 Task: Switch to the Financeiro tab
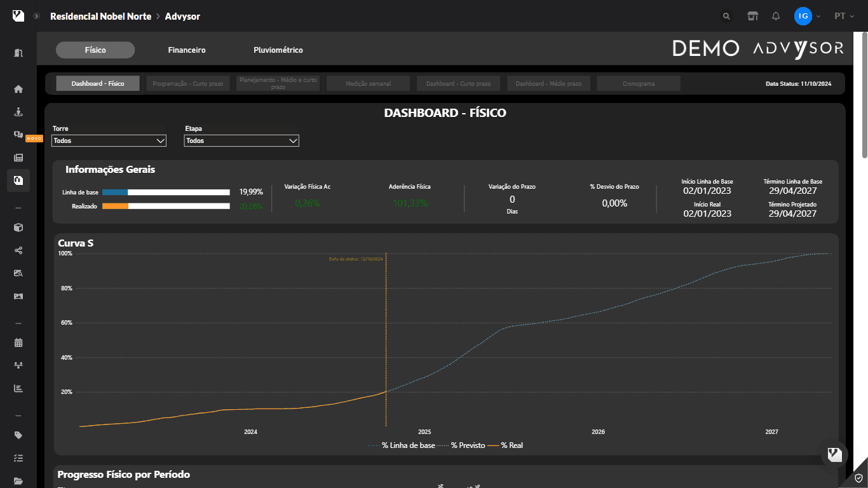(x=186, y=50)
